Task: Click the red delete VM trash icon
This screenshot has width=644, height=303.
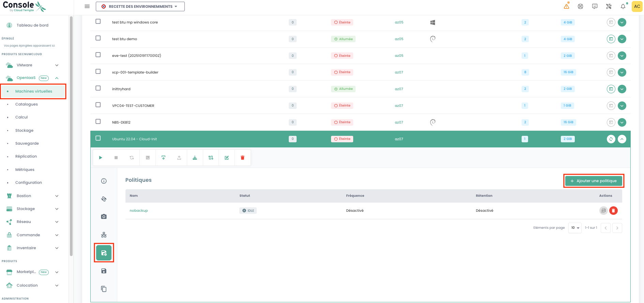Action: (x=242, y=158)
